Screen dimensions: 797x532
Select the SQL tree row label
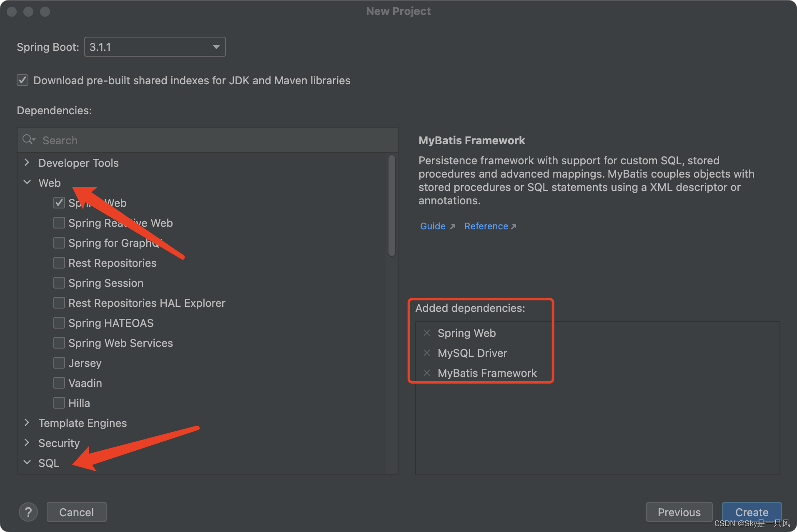click(49, 463)
